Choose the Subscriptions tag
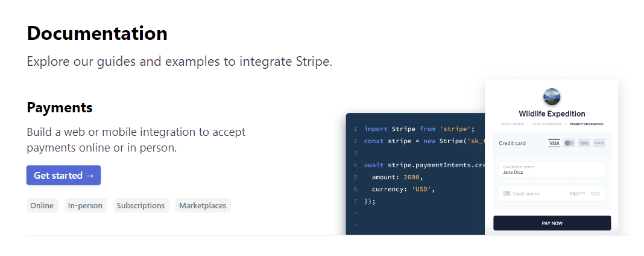 point(141,205)
